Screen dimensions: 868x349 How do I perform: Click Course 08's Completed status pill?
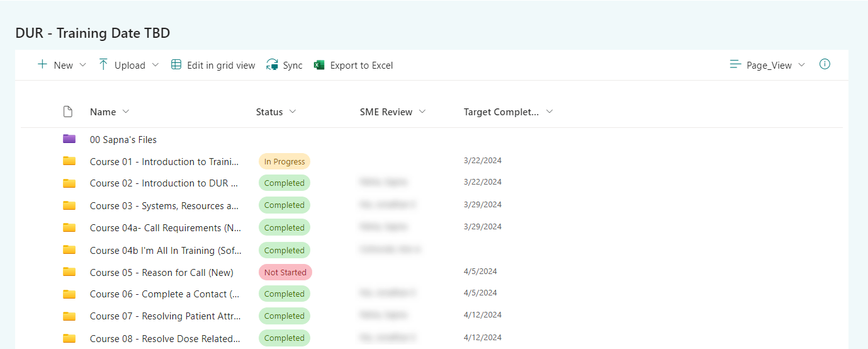pos(285,338)
